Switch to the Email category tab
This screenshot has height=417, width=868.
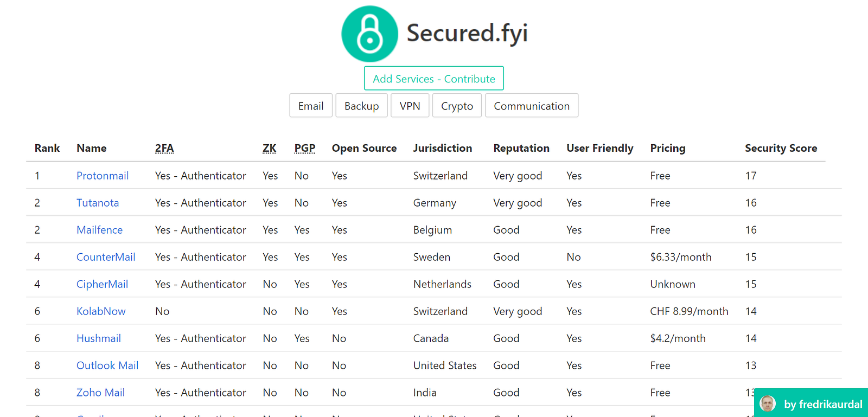click(x=311, y=106)
